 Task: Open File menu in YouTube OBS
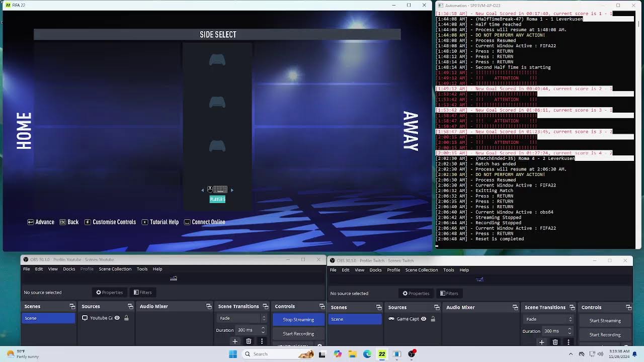pos(26,269)
